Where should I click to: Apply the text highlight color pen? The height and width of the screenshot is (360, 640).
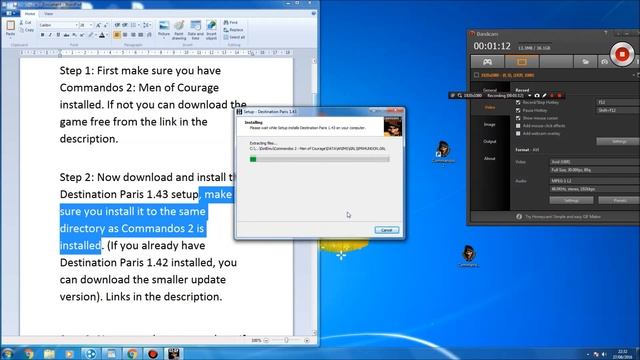coord(91,35)
